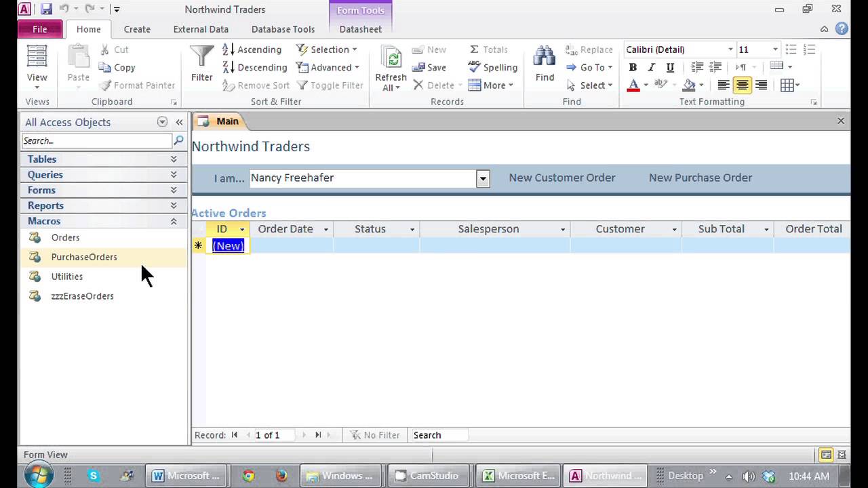Apply italic formatting

[x=651, y=67]
